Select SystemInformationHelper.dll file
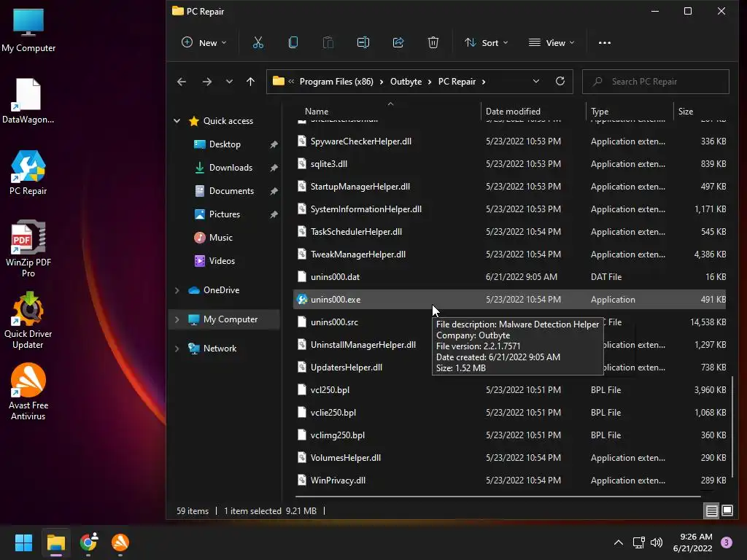This screenshot has width=747, height=560. point(510,209)
